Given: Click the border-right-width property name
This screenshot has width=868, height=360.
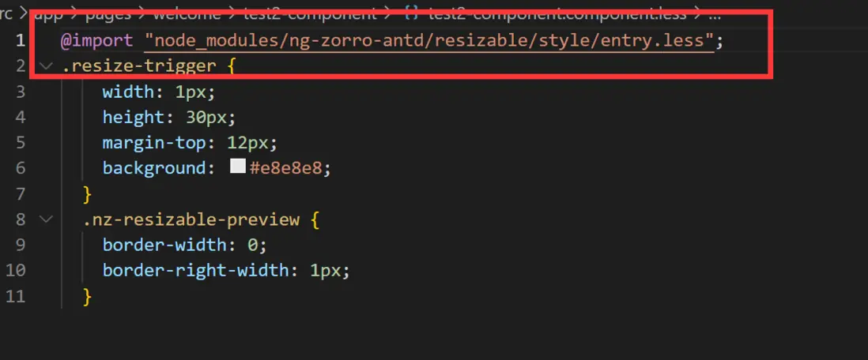Looking at the screenshot, I should (195, 271).
